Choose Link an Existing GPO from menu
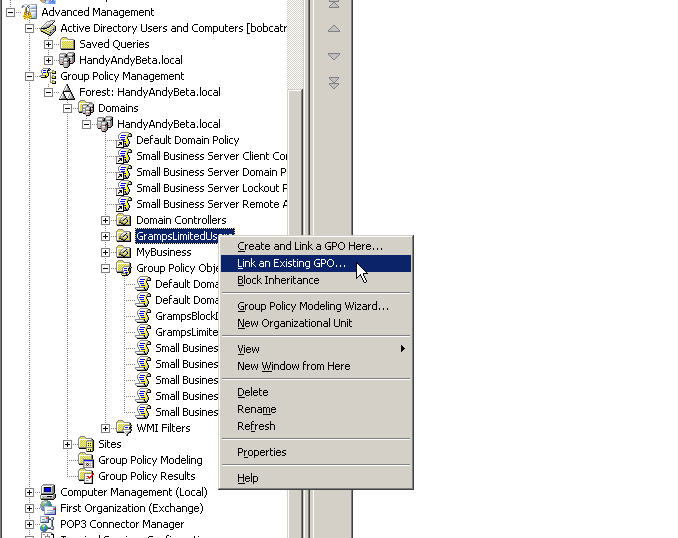Image resolution: width=678 pixels, height=538 pixels. click(x=292, y=263)
